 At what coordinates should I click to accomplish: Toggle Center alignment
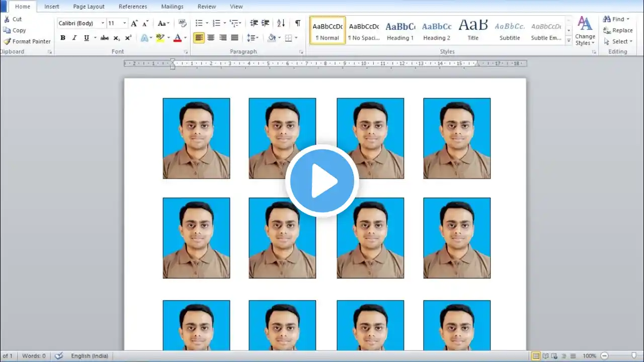(x=211, y=38)
